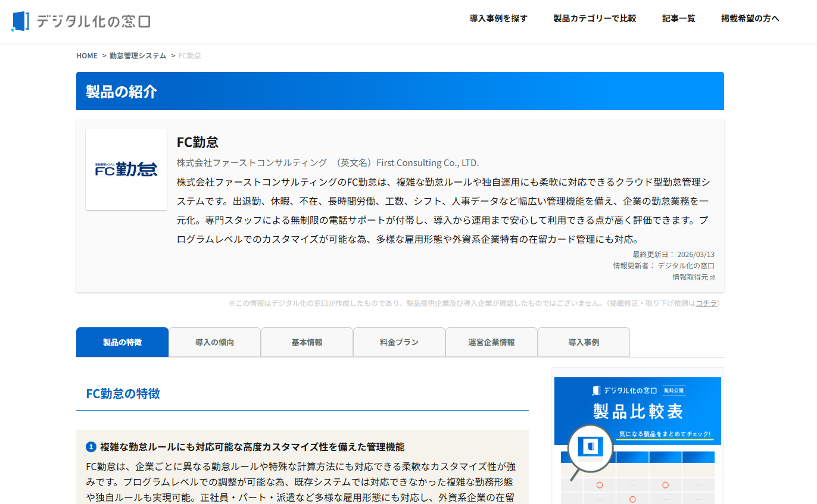Go to 記事一覧 from the header
This screenshot has width=817, height=504.
678,18
